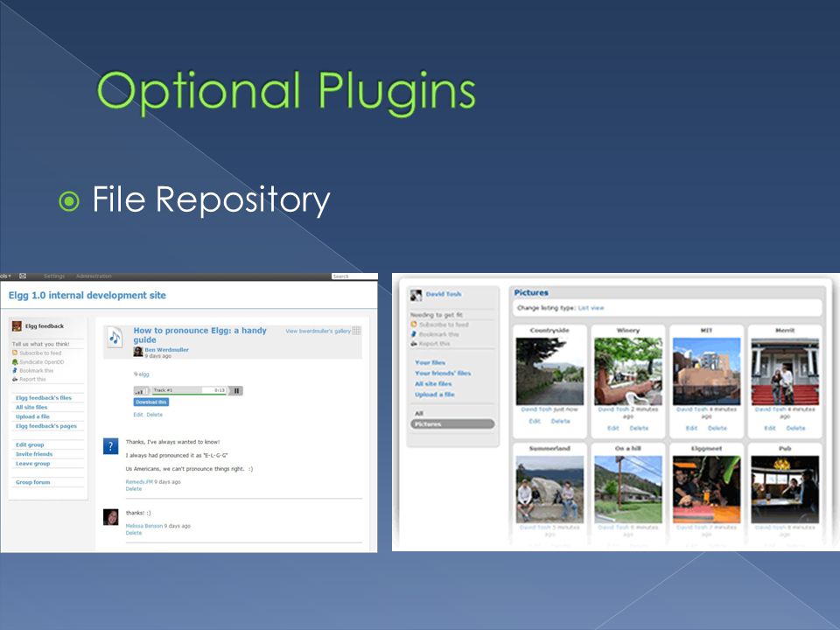The image size is (840, 630).
Task: Click Melissa Benson's avatar
Action: coord(110,517)
